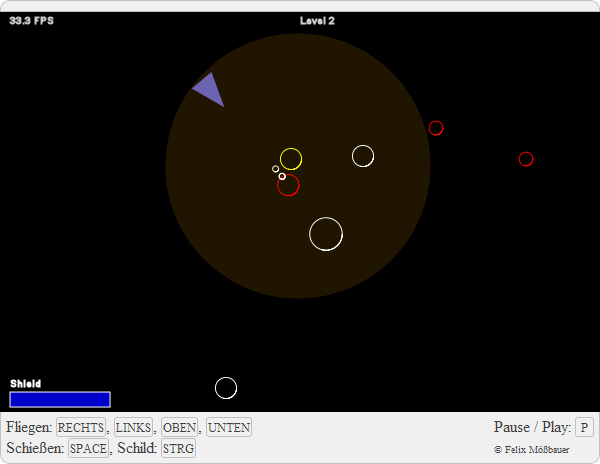Click the red circle below the yellow circle
The image size is (600, 464).
288,185
